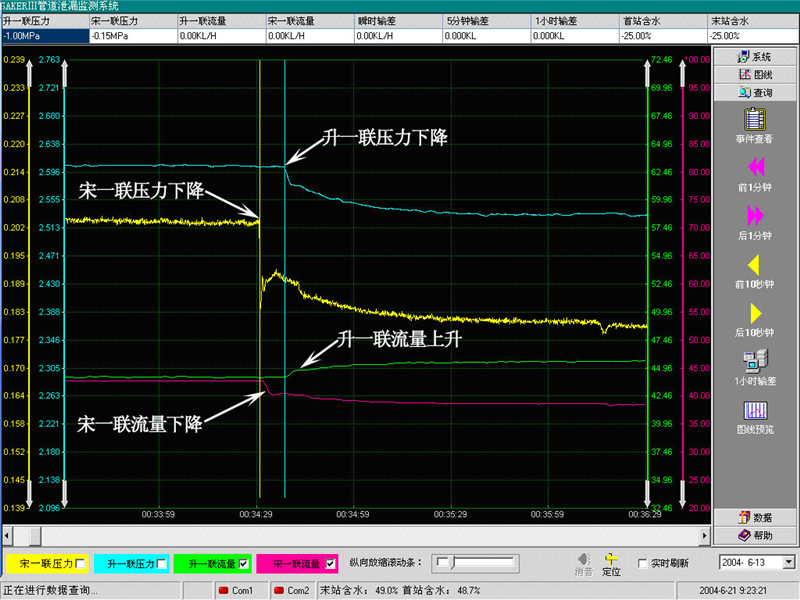Image resolution: width=800 pixels, height=600 pixels.
Task: Enable the 升一联压力 checkbox
Action: pos(163,564)
